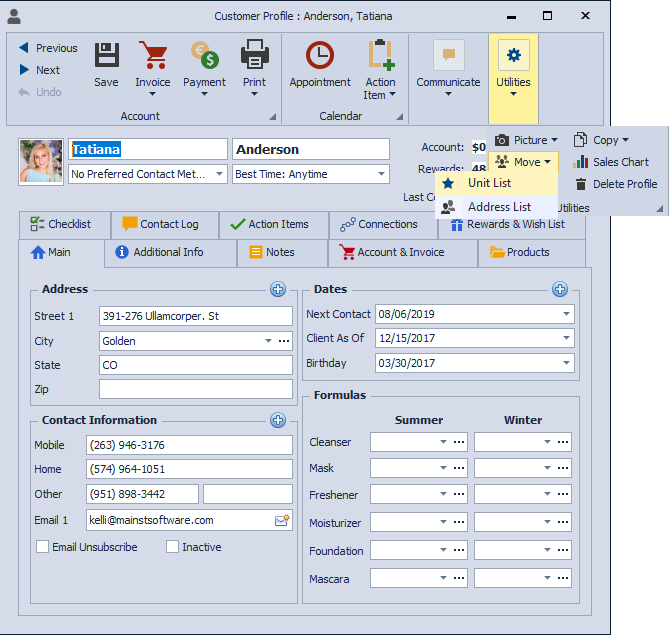Go to Previous customer profile
Image resolution: width=669 pixels, height=635 pixels.
pyautogui.click(x=49, y=48)
